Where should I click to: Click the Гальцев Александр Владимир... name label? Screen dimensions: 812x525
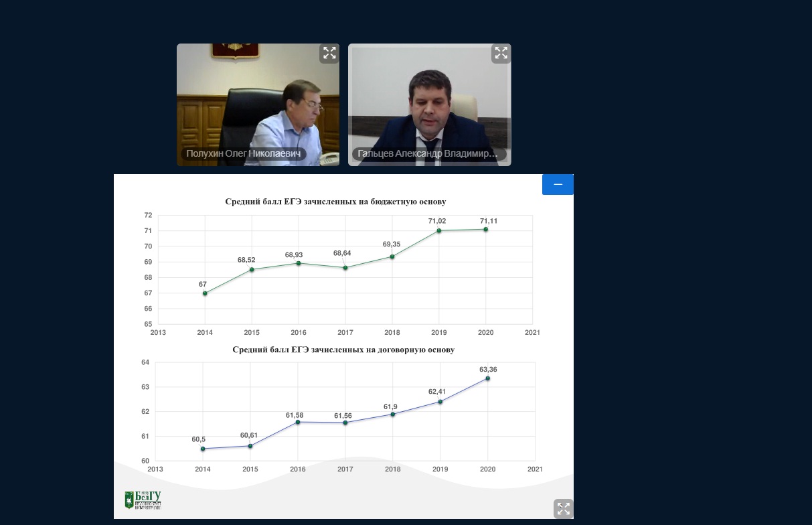pyautogui.click(x=428, y=154)
